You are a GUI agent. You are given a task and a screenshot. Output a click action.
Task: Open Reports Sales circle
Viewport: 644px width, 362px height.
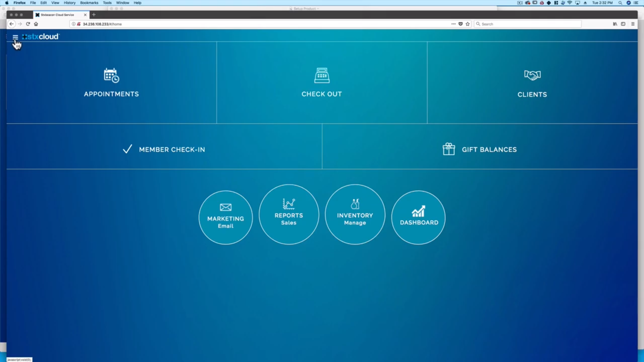tap(289, 215)
